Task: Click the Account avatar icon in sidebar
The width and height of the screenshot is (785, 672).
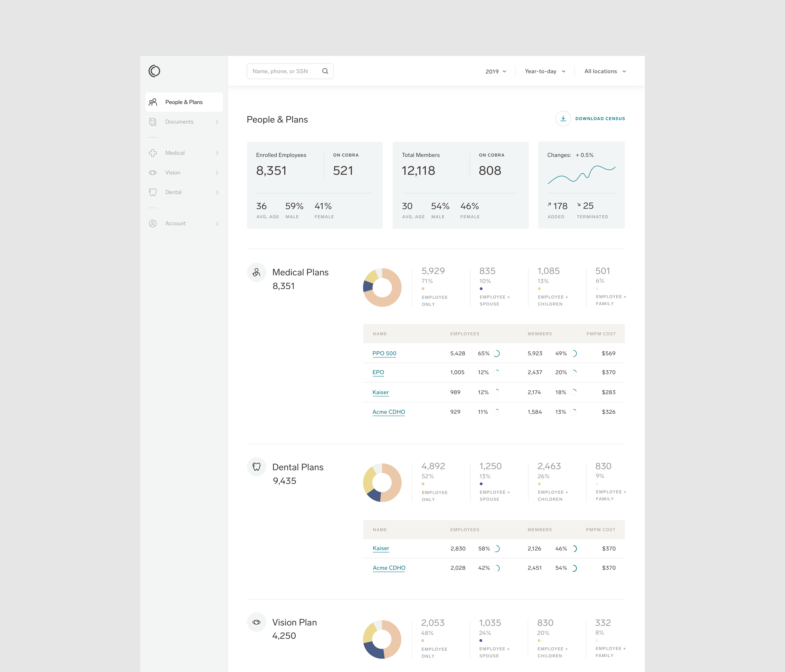Action: 153,224
